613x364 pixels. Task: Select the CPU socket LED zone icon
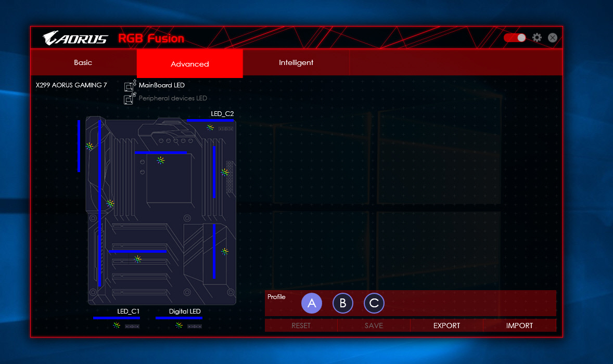pos(161,160)
